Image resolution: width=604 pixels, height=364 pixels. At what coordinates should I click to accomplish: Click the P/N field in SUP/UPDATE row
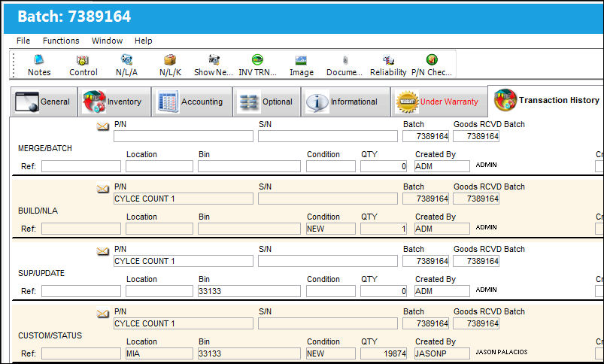184,261
